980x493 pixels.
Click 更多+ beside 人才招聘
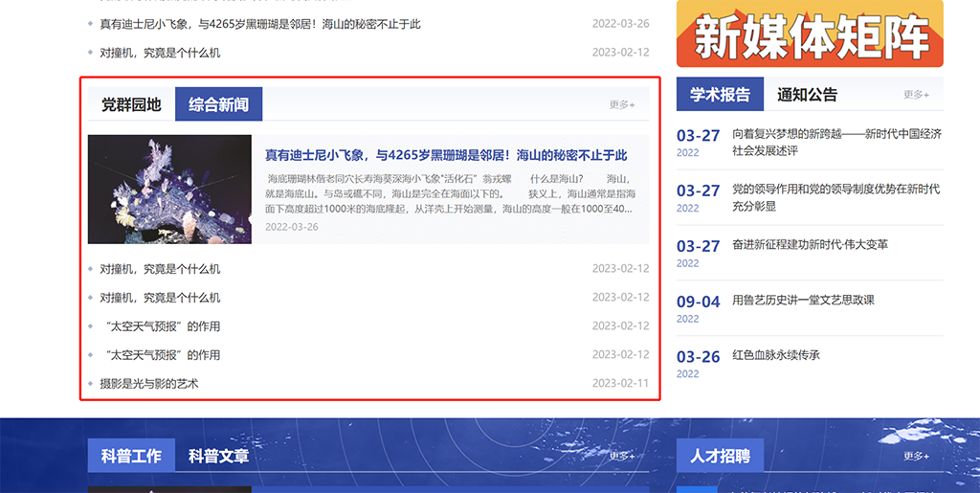(x=916, y=456)
